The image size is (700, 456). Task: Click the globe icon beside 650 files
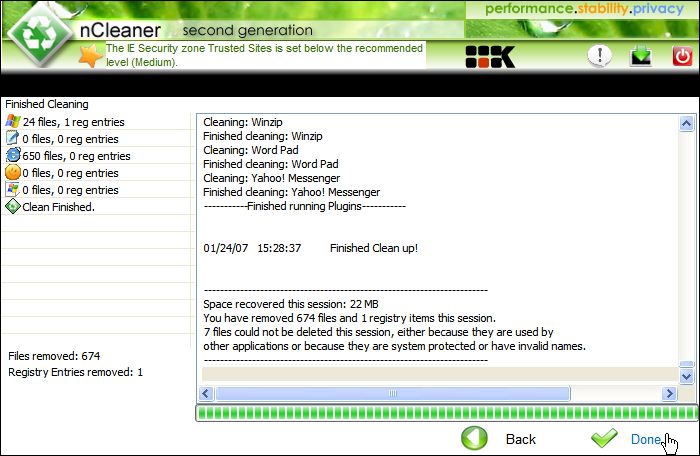[13, 155]
